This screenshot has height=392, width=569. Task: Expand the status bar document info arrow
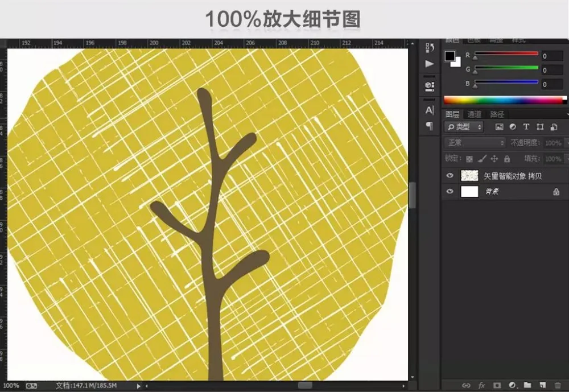tap(138, 386)
